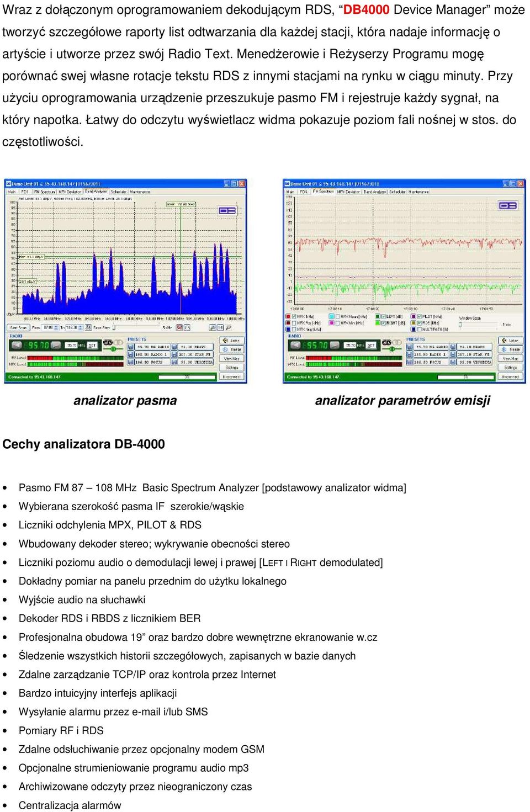Click stereo indicator icon in right window radio panel
The image size is (530, 812).
[386, 342]
